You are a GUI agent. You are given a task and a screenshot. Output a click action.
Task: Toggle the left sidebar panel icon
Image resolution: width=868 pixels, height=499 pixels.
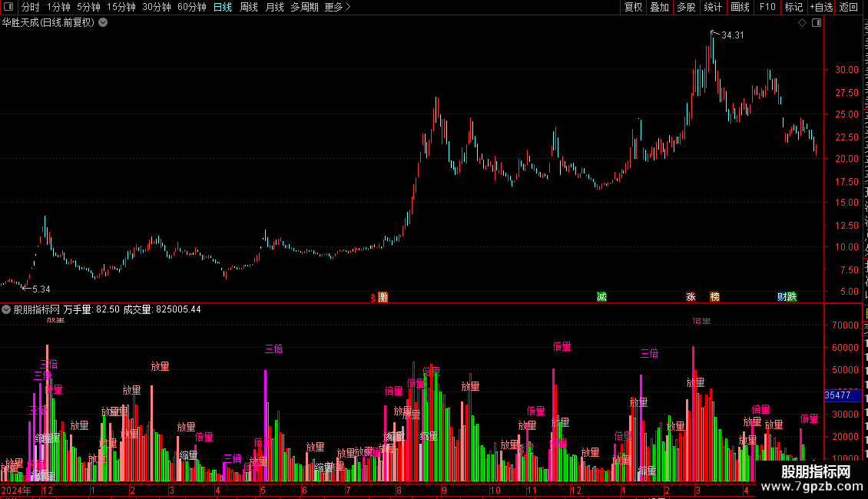8,7
